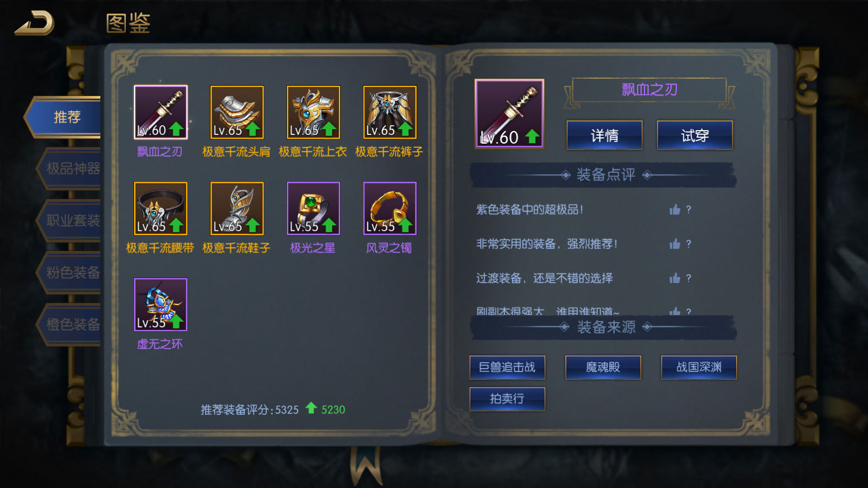Like the review 非常实用的装备，强烈推荐

675,244
